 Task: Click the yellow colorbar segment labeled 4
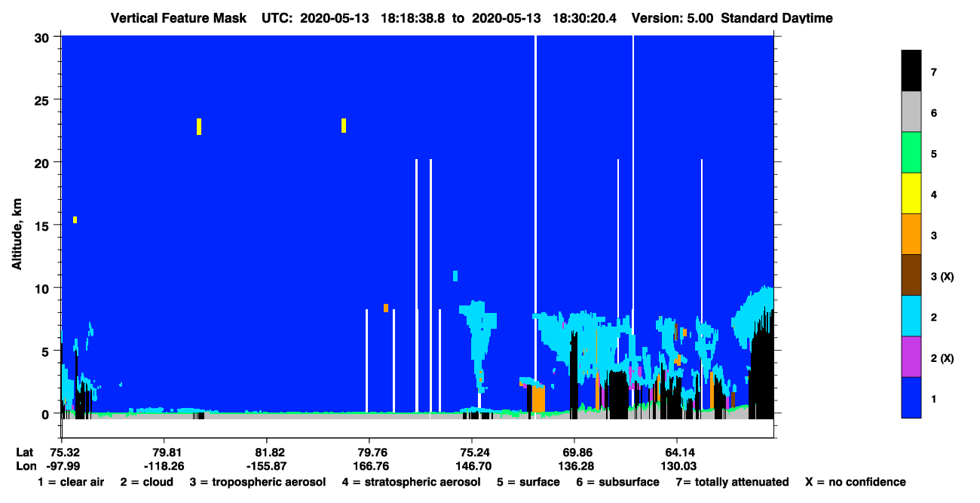click(x=911, y=193)
